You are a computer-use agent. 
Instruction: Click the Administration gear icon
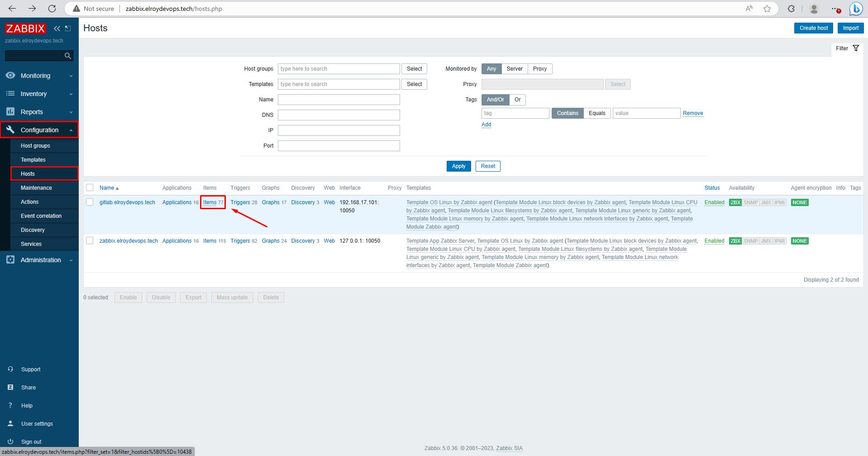pos(10,259)
